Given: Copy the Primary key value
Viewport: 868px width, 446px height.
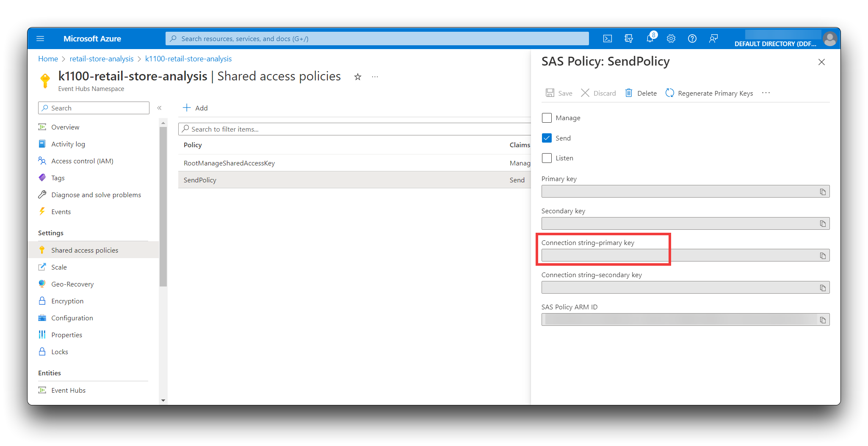Looking at the screenshot, I should (x=823, y=192).
